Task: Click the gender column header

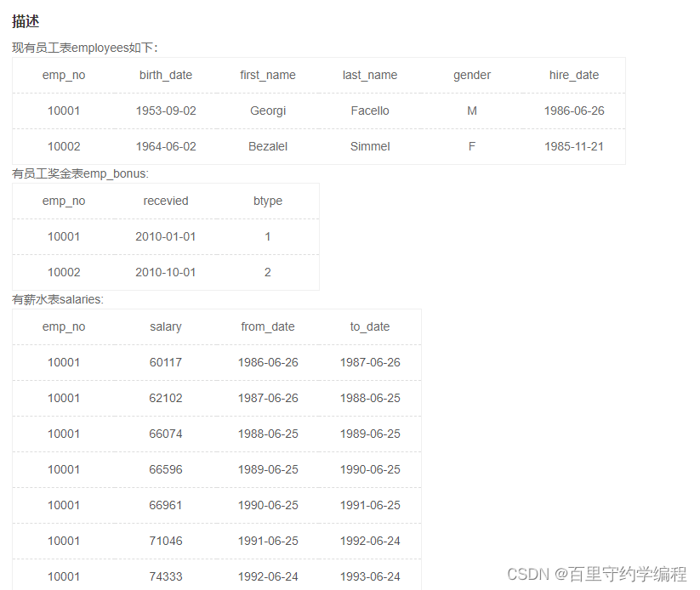Action: 472,75
